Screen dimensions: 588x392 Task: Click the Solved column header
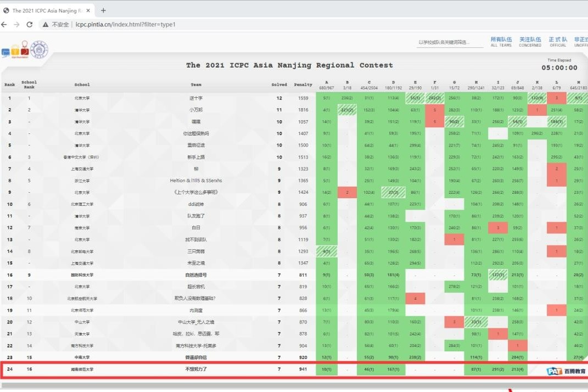(x=279, y=85)
